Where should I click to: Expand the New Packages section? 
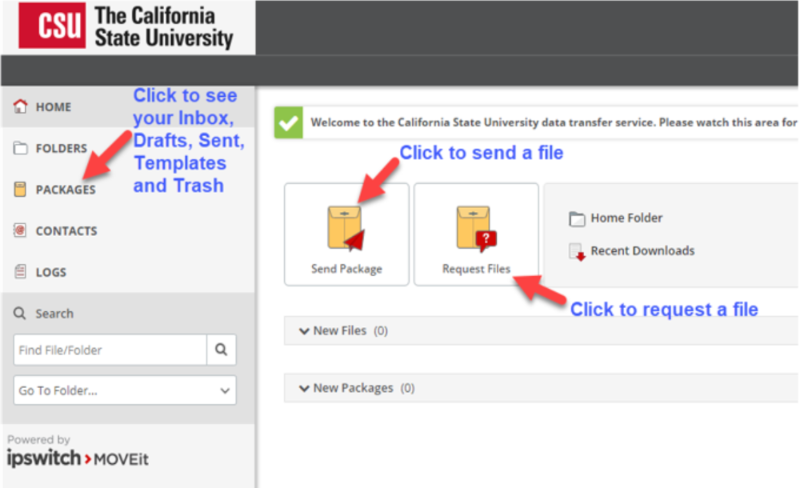coord(352,388)
